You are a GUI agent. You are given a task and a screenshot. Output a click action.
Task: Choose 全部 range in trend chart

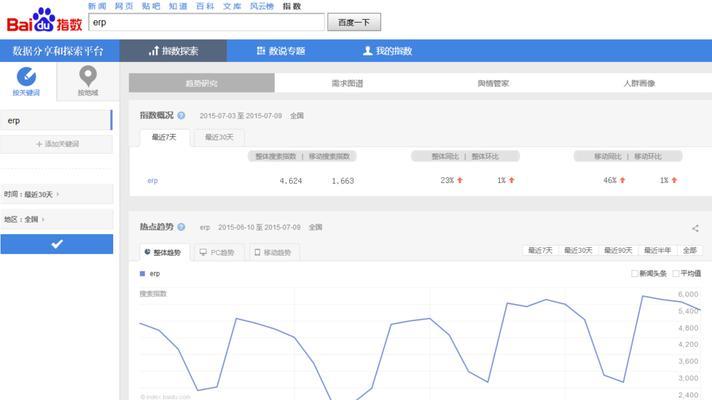690,250
